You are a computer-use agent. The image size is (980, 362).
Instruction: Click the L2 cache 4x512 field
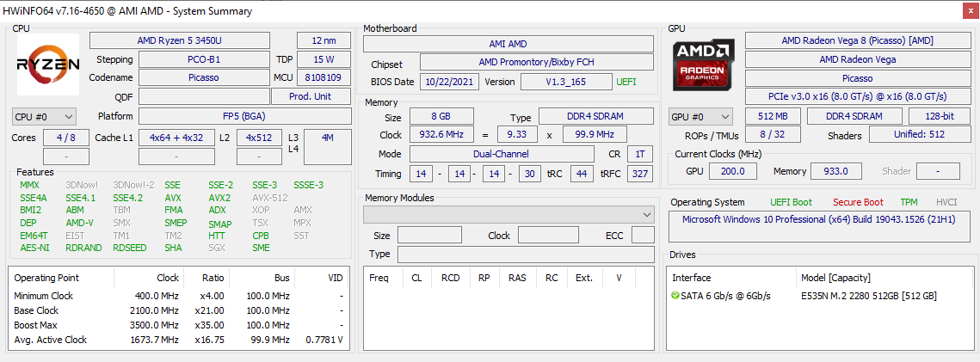coord(259,138)
